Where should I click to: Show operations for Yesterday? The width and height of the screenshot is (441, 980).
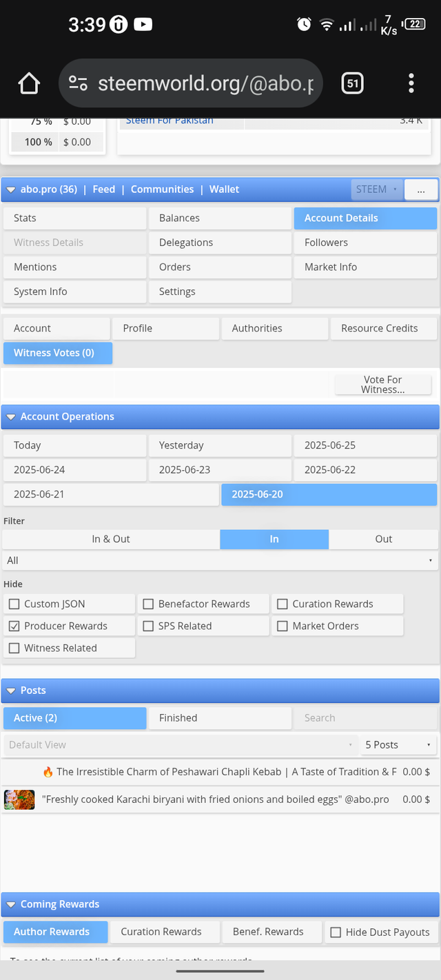(x=220, y=446)
